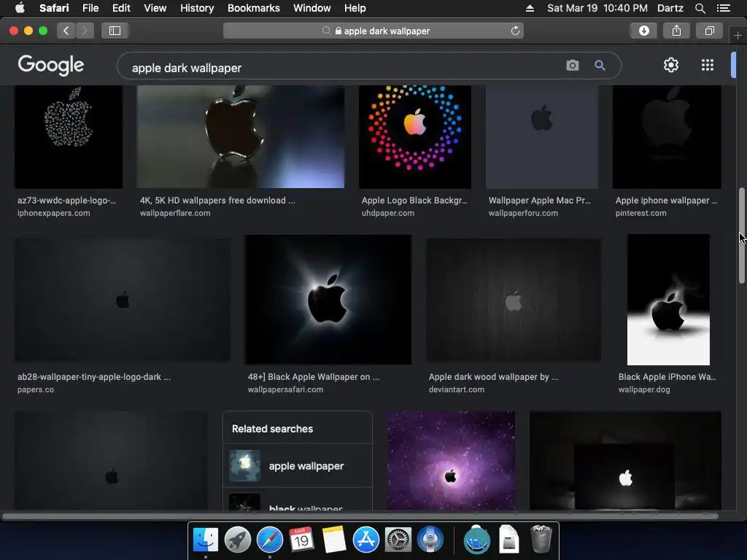Viewport: 747px width, 560px height.
Task: Search by image camera icon
Action: pos(572,65)
